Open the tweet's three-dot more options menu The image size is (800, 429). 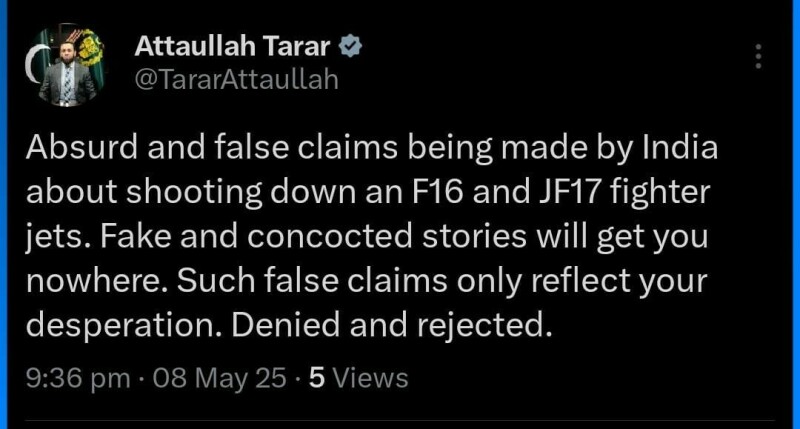pos(760,56)
